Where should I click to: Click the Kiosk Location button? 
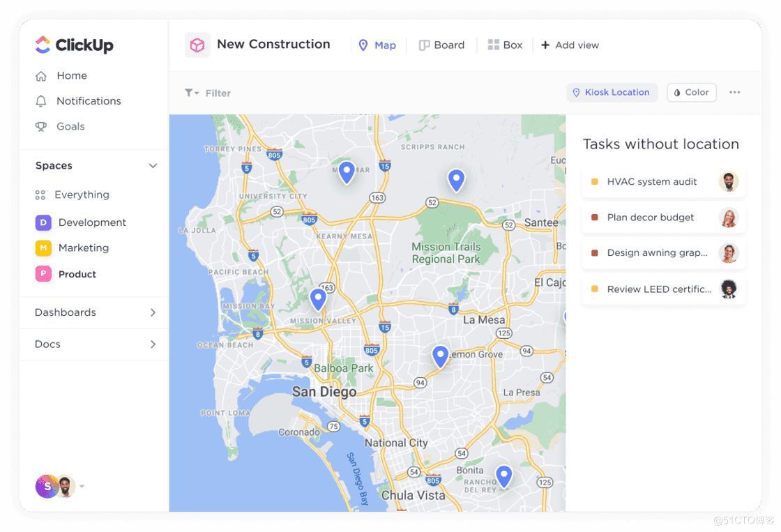tap(612, 93)
